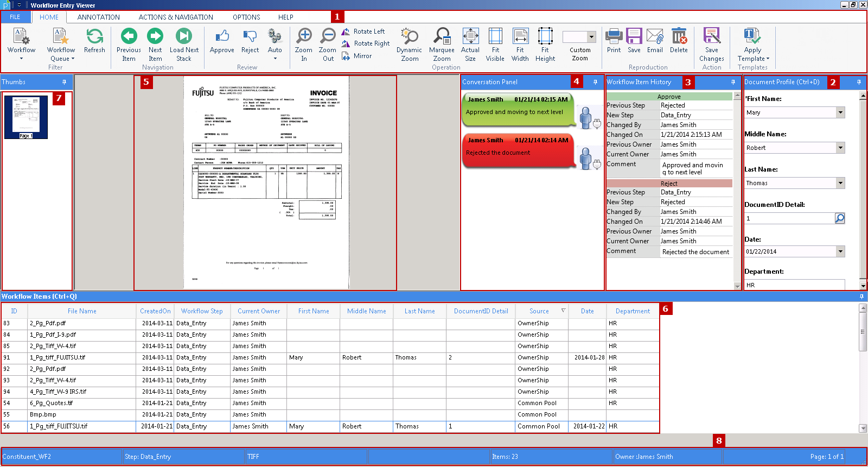Sort by Department column header

tap(633, 311)
